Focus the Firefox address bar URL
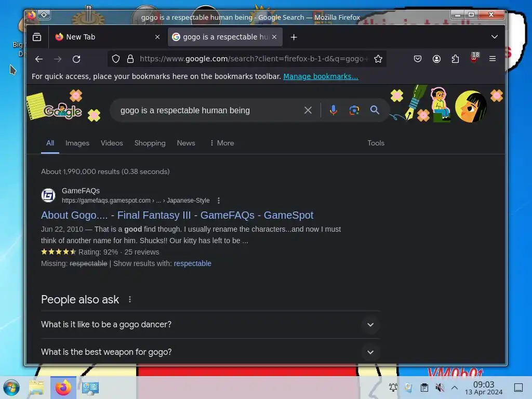This screenshot has height=399, width=532. pyautogui.click(x=254, y=59)
